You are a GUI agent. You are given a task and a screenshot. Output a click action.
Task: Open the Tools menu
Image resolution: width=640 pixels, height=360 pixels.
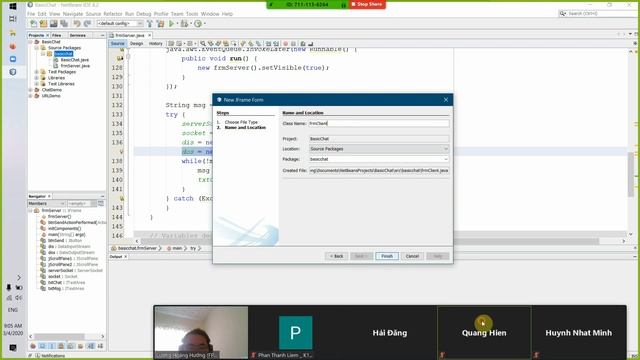coord(192,14)
